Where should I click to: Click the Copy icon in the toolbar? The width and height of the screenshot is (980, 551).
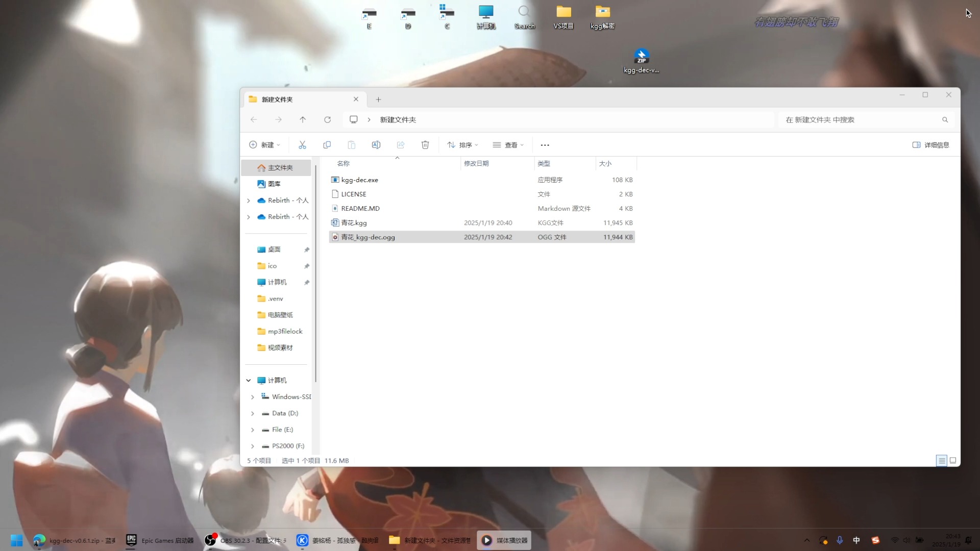(x=327, y=145)
